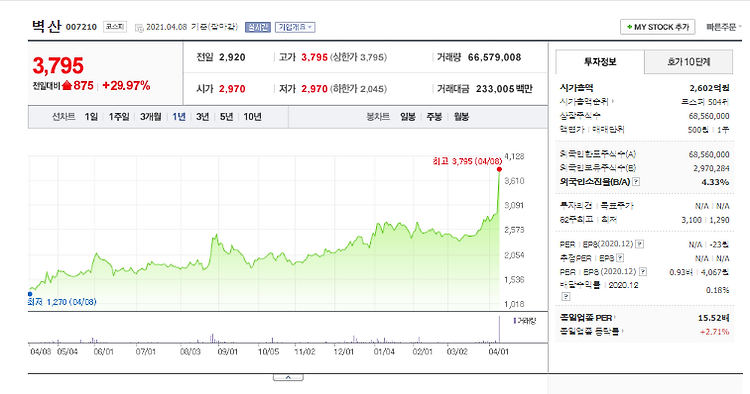750x394 pixels.
Task: Open help icon beside PBR BPS 0.93배 row
Action: point(643,272)
